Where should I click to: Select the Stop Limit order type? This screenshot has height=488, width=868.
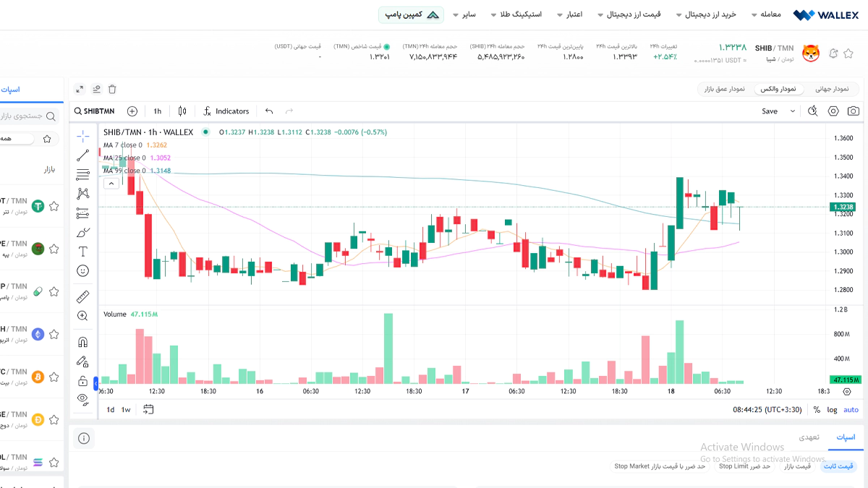pos(733,466)
